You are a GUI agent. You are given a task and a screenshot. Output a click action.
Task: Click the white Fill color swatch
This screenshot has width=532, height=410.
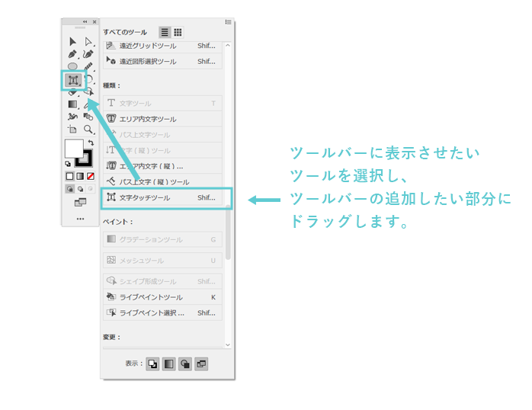coord(73,149)
